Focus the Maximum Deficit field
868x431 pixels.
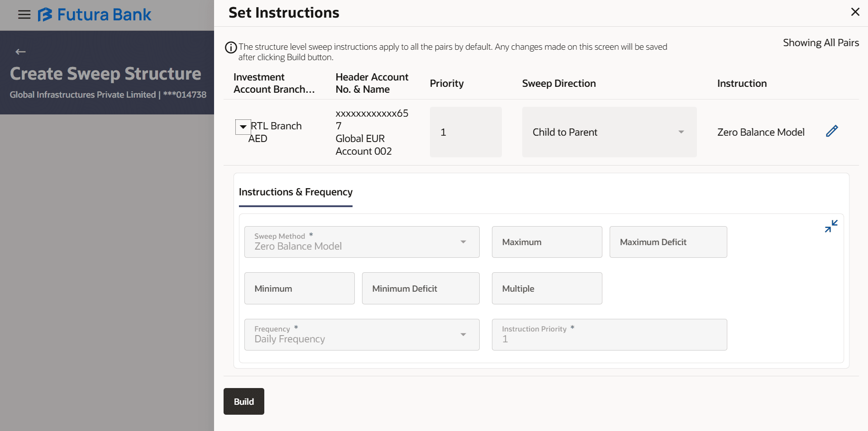668,242
